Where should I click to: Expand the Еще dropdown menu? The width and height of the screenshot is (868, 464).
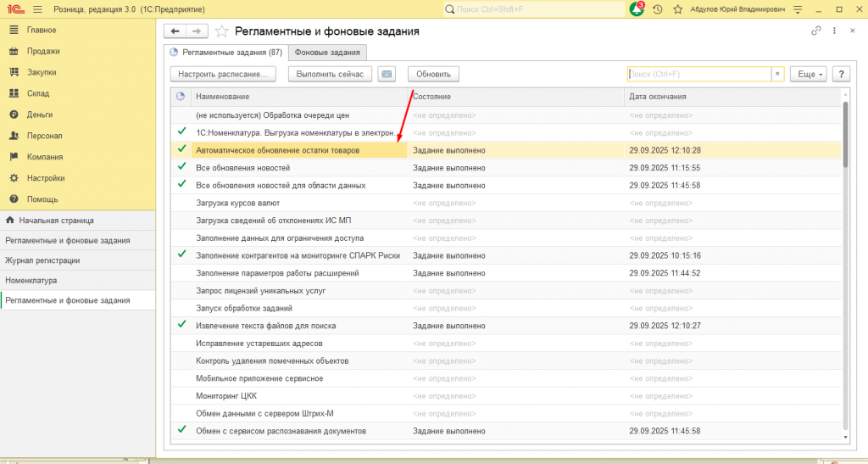pos(808,74)
